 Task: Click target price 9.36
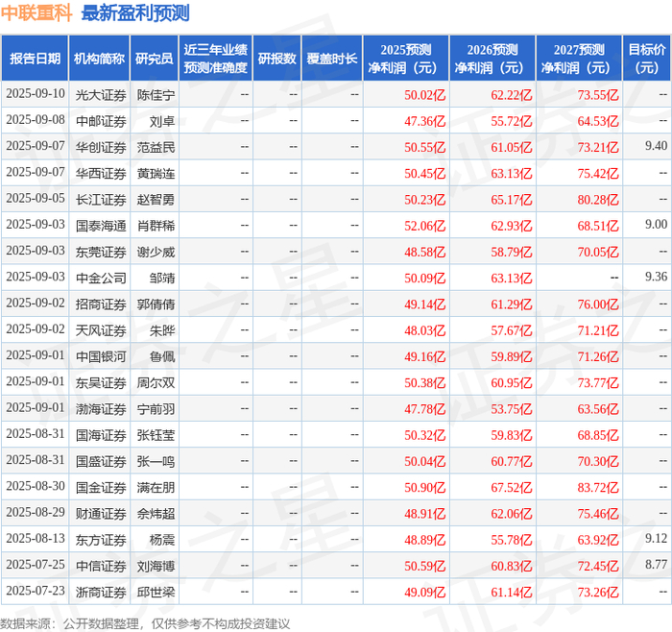coord(656,277)
